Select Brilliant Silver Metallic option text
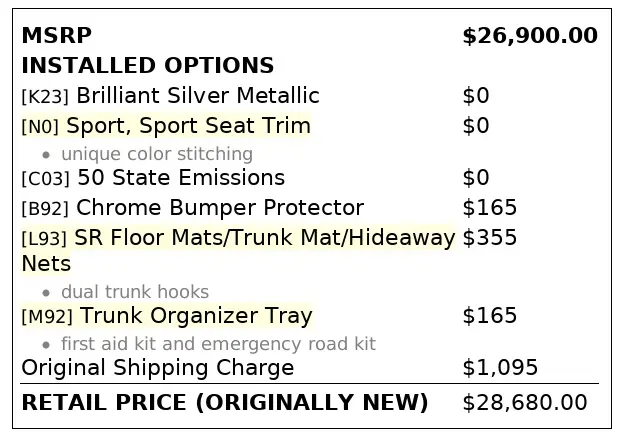This screenshot has width=617, height=436. pyautogui.click(x=198, y=95)
